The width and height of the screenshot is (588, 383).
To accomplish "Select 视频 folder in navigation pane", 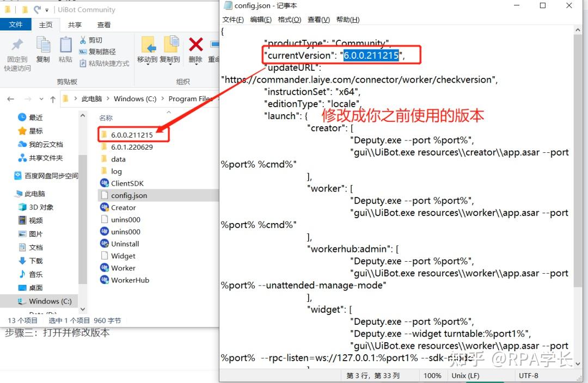I will 30,220.
